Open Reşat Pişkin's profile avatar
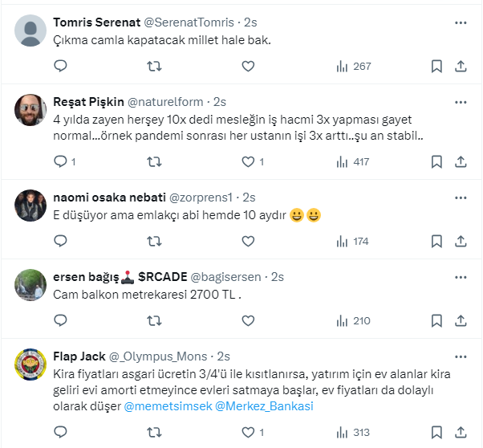Screen dimensions: 483x448 (x=30, y=111)
